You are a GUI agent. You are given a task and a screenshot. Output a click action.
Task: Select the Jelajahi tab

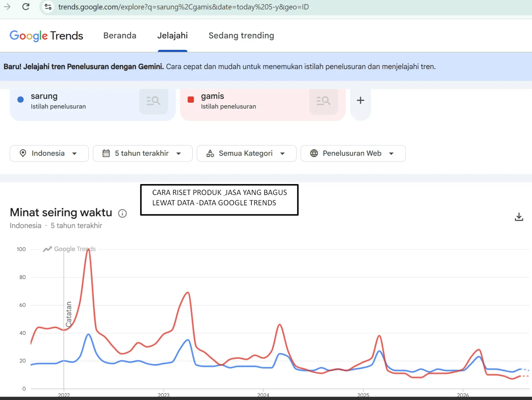(x=173, y=36)
